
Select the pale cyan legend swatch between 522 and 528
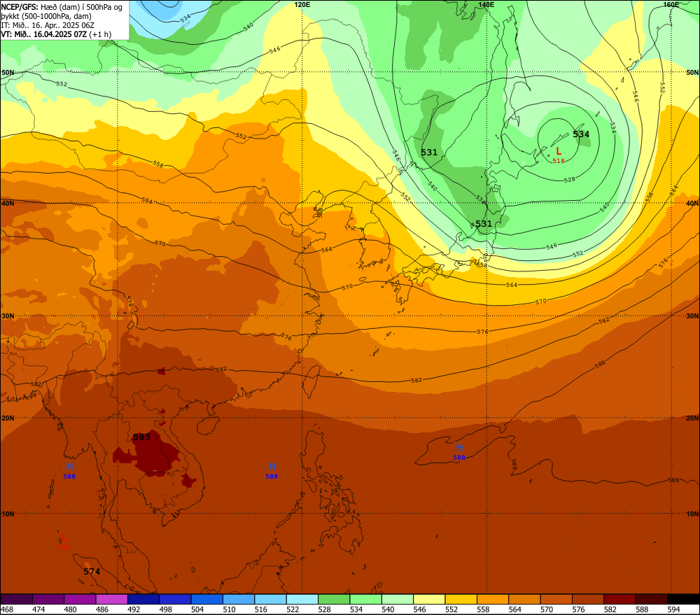pyautogui.click(x=302, y=599)
